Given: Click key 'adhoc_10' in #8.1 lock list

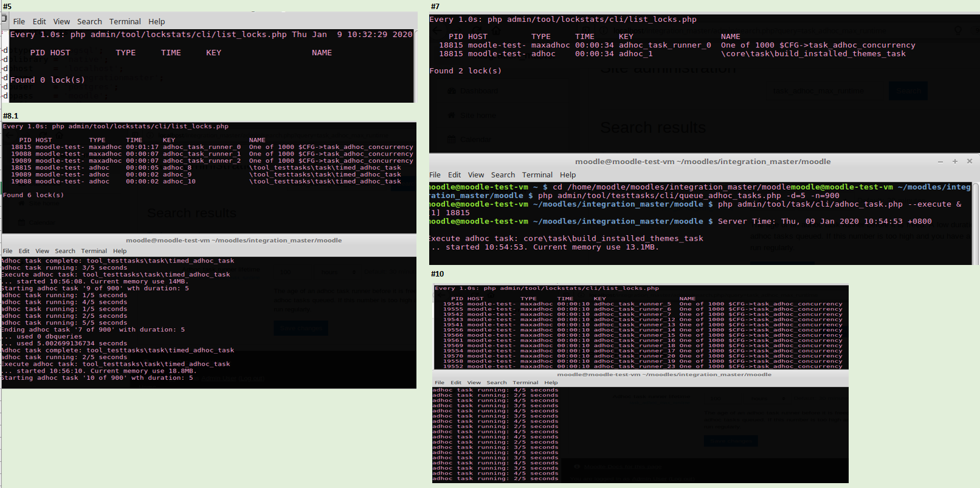Looking at the screenshot, I should coord(179,181).
